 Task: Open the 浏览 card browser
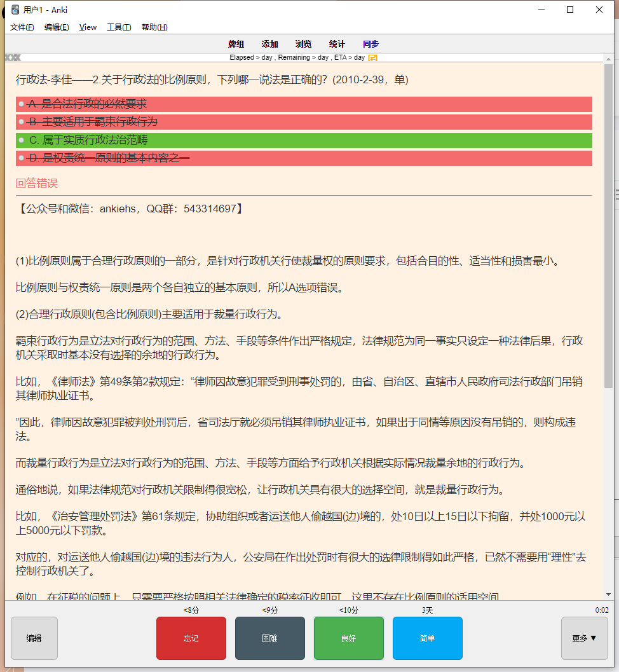pyautogui.click(x=303, y=44)
